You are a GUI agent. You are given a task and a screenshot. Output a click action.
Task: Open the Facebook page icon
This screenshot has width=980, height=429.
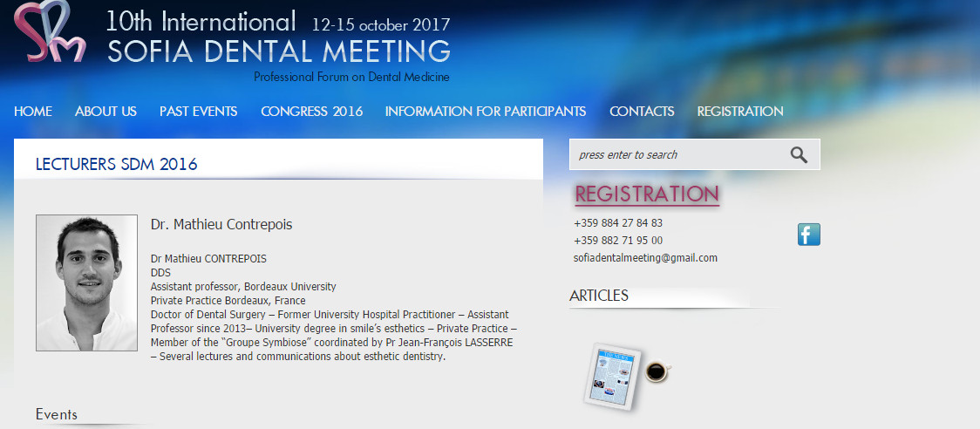[809, 235]
